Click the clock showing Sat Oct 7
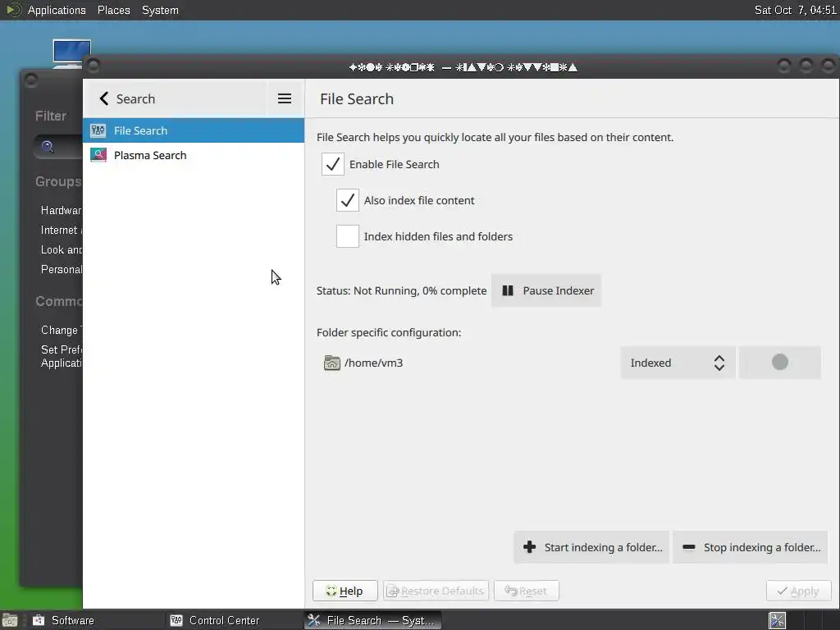840x630 pixels. coord(795,10)
